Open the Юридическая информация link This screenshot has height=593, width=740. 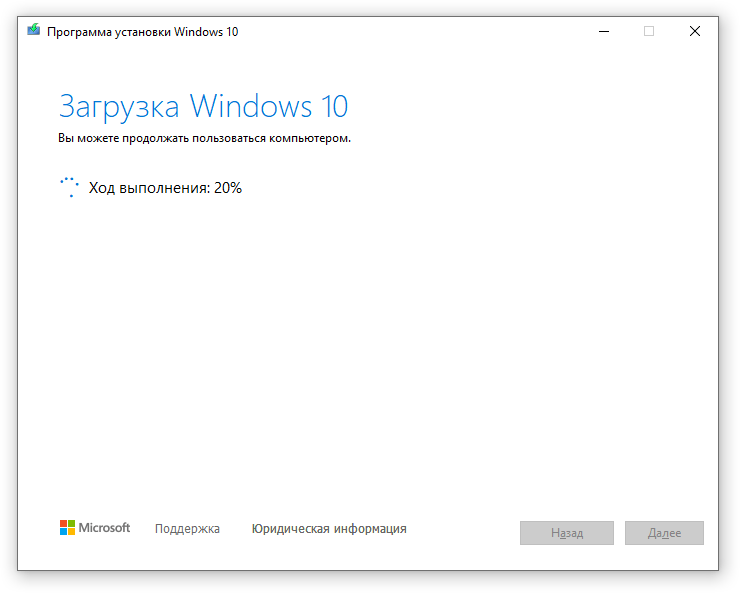point(329,529)
